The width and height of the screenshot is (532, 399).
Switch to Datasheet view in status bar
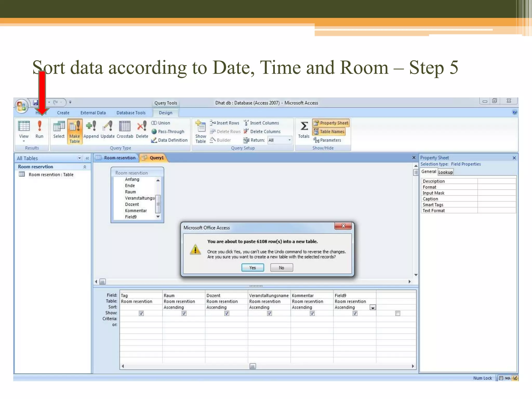[x=501, y=378]
